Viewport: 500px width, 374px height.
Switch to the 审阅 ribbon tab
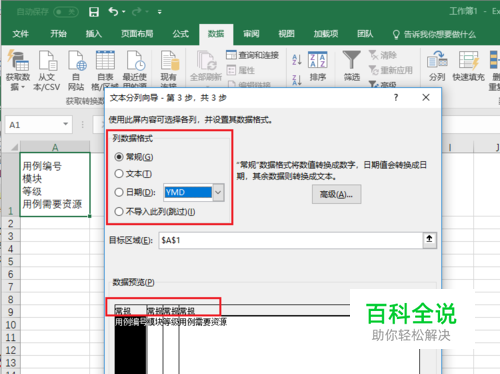coord(251,34)
